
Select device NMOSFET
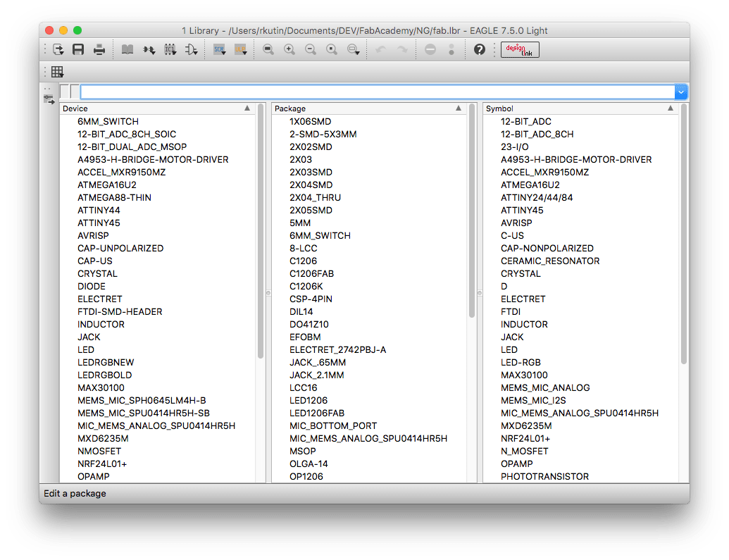(99, 451)
